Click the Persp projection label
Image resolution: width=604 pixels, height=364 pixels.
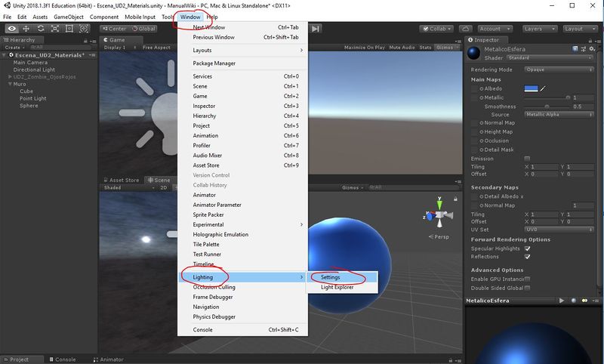[x=442, y=237]
